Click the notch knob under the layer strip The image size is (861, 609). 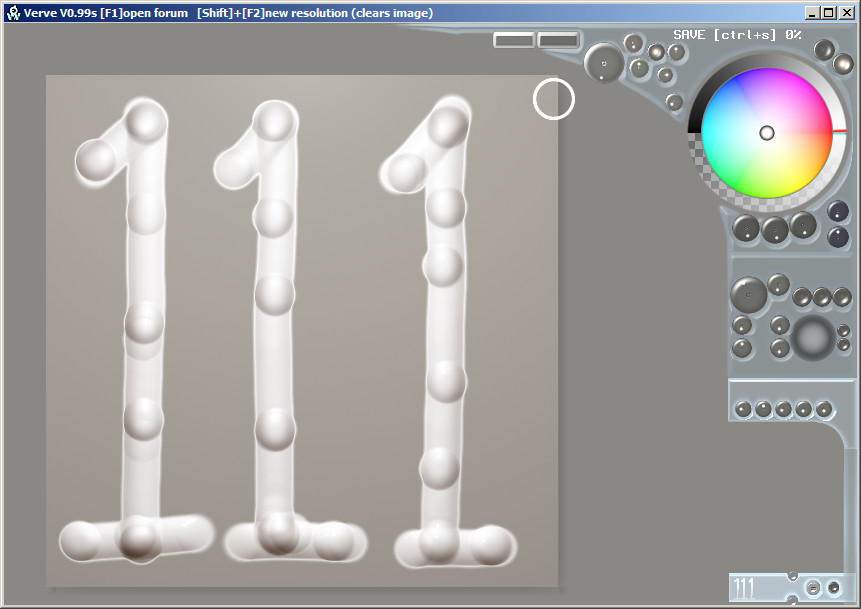pos(792,599)
